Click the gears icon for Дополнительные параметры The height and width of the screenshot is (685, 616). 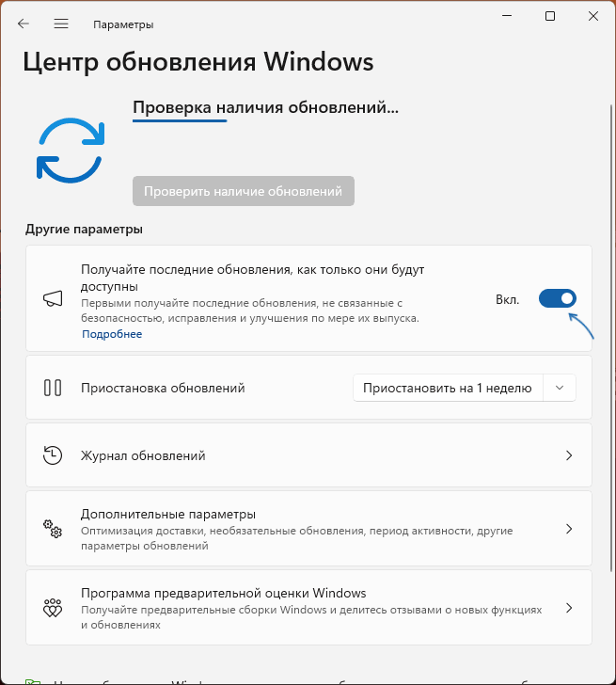pyautogui.click(x=53, y=529)
